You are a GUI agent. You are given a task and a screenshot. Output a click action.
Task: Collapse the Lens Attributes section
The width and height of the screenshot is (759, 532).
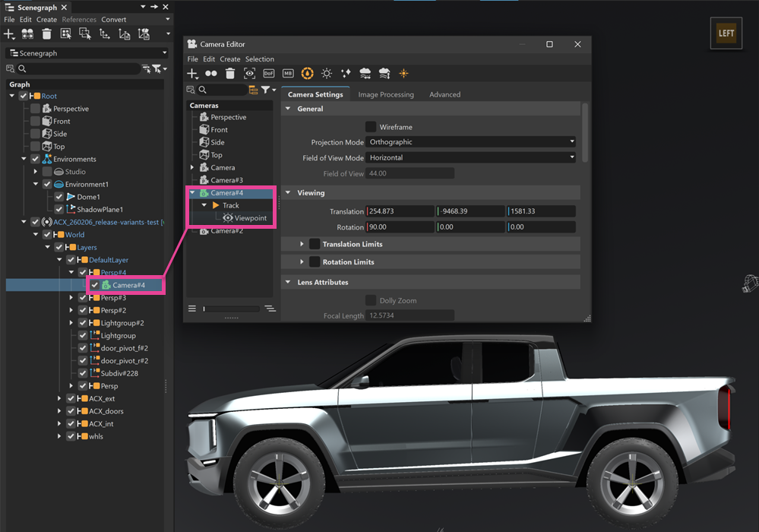288,282
